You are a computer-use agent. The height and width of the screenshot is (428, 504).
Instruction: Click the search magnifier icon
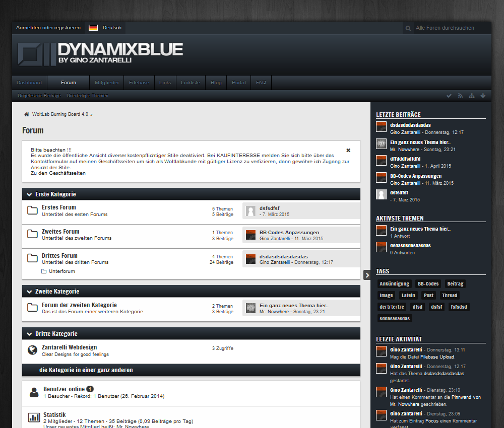[408, 28]
